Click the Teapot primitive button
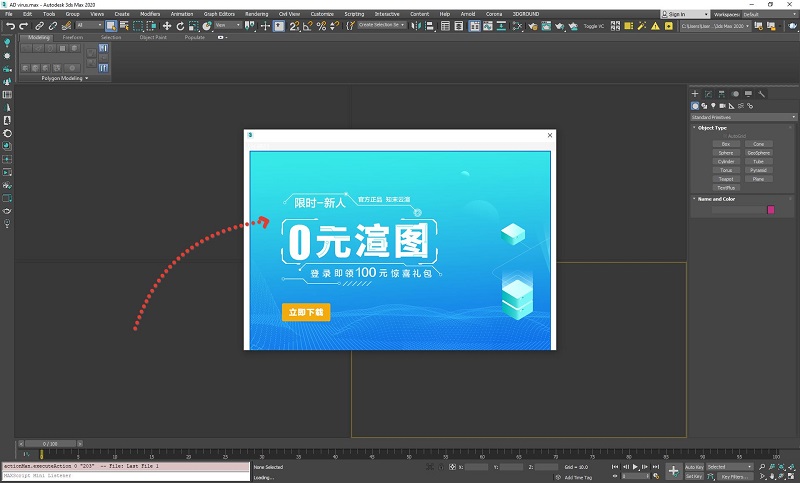Viewport: 800px width, 483px height. point(726,179)
